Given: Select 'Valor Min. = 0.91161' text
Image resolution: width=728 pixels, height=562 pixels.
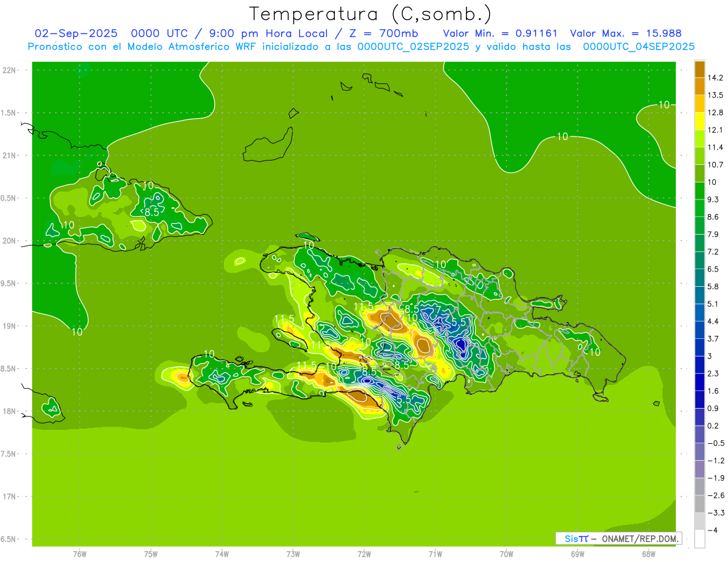Looking at the screenshot, I should point(500,34).
